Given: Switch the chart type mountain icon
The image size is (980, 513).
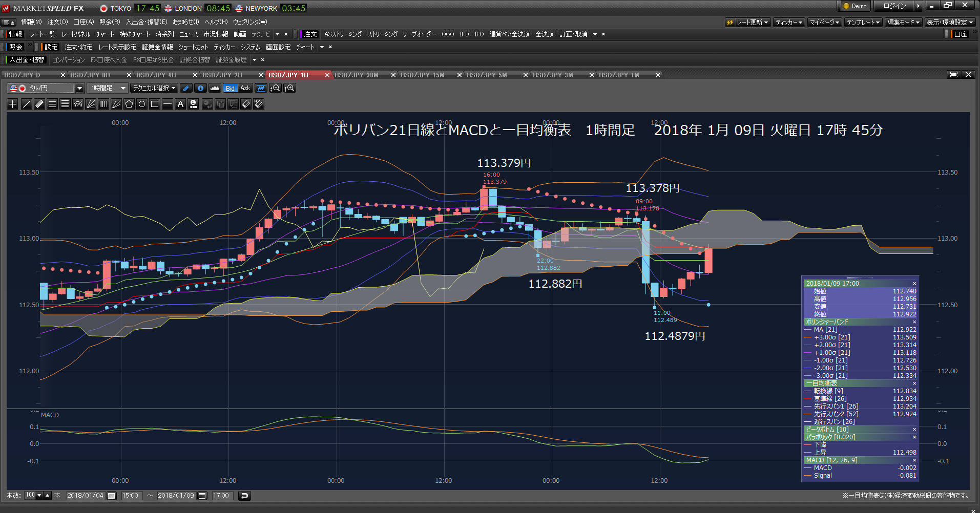Looking at the screenshot, I should (215, 88).
